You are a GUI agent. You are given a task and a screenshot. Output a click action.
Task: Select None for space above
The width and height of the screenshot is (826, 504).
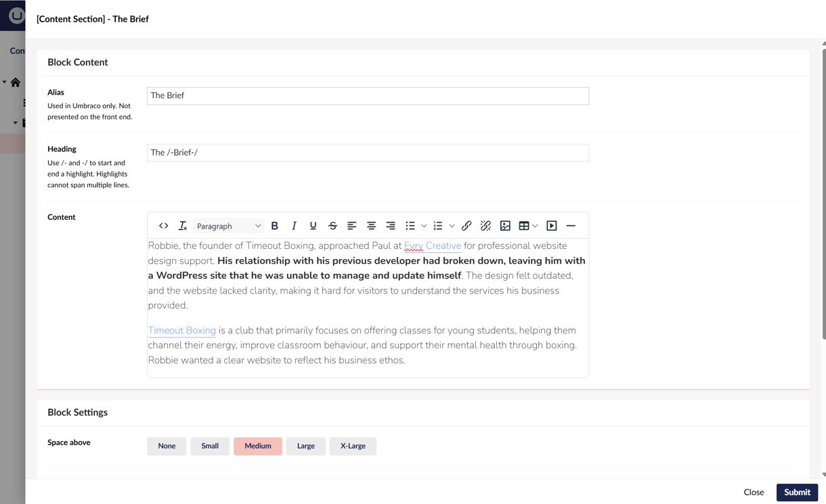[x=167, y=446]
